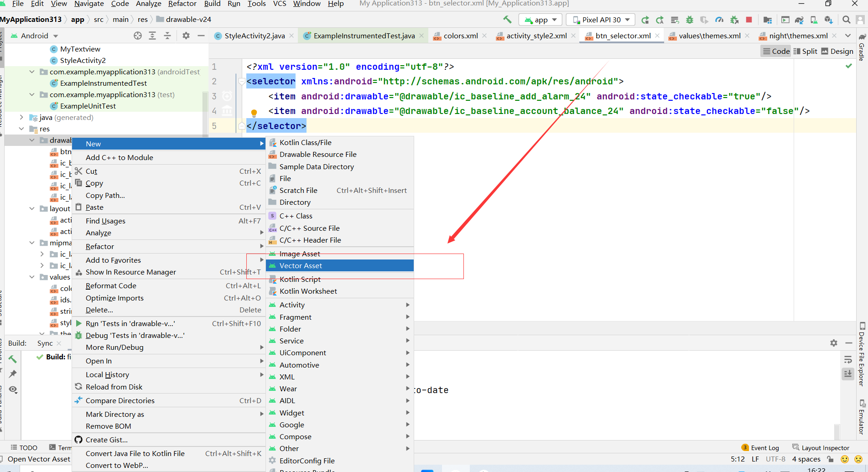Image resolution: width=868 pixels, height=472 pixels.
Task: Toggle the eye view filter in Build panel
Action: (13, 389)
